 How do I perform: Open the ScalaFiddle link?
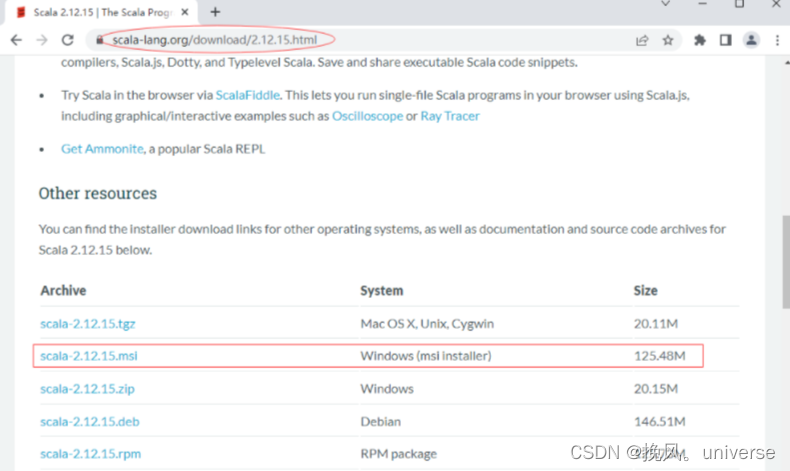pos(247,95)
